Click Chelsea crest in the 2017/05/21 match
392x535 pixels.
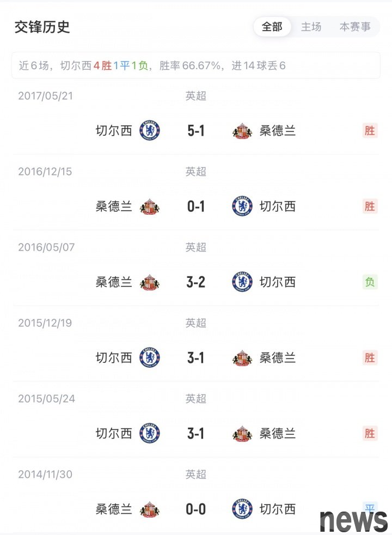(x=149, y=131)
